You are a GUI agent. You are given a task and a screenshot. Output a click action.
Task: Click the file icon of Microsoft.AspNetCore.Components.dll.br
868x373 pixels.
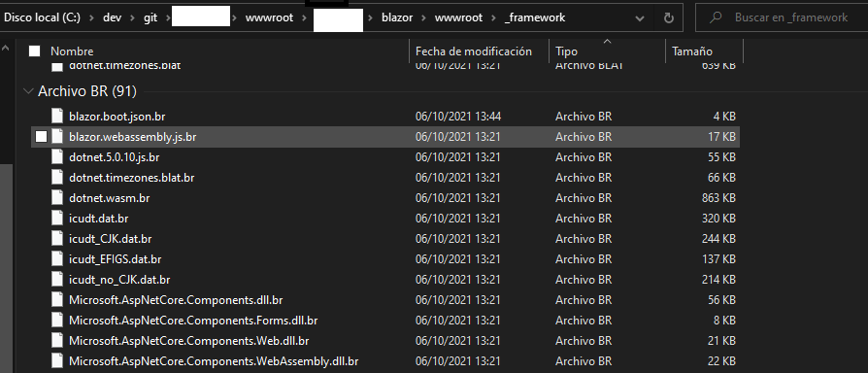(57, 300)
